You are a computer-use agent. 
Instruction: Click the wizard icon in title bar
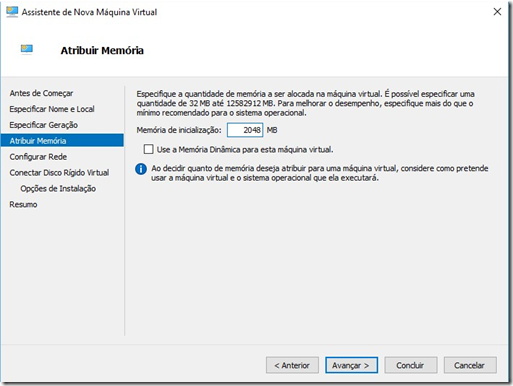click(x=12, y=12)
